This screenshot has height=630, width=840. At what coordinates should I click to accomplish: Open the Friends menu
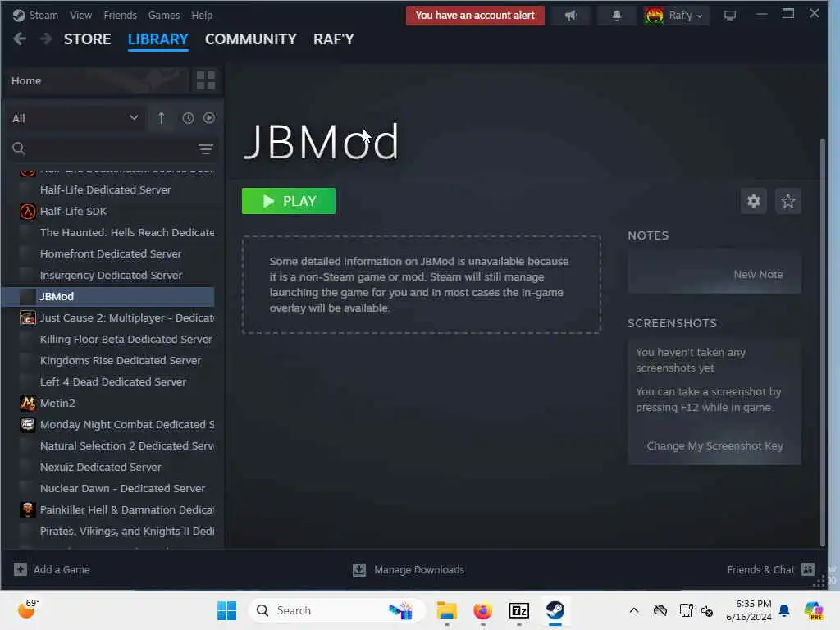tap(120, 15)
